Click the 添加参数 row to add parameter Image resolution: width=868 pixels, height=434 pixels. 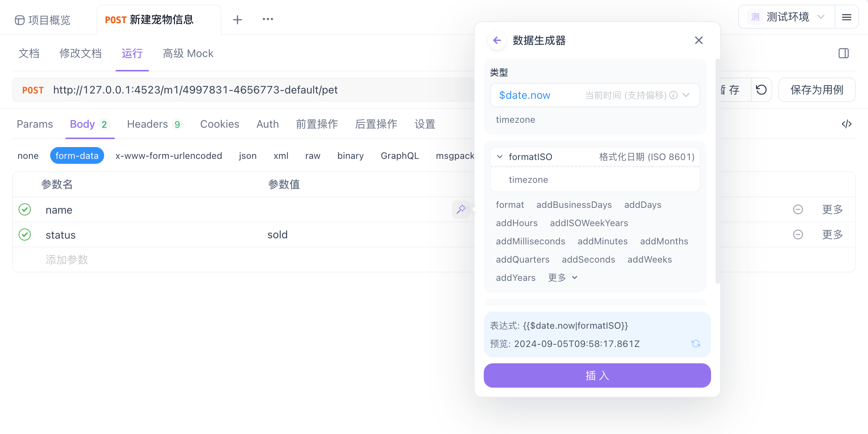(67, 260)
